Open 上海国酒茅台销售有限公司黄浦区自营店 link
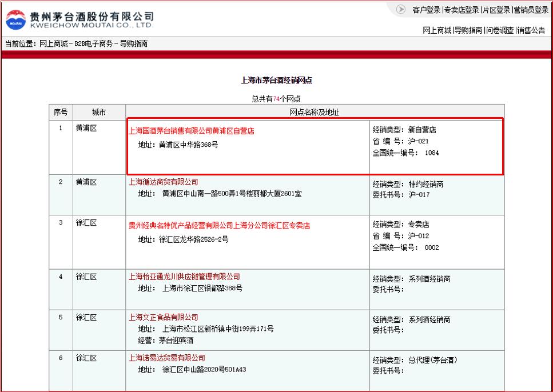Viewport: 553px width, 392px height. click(192, 130)
